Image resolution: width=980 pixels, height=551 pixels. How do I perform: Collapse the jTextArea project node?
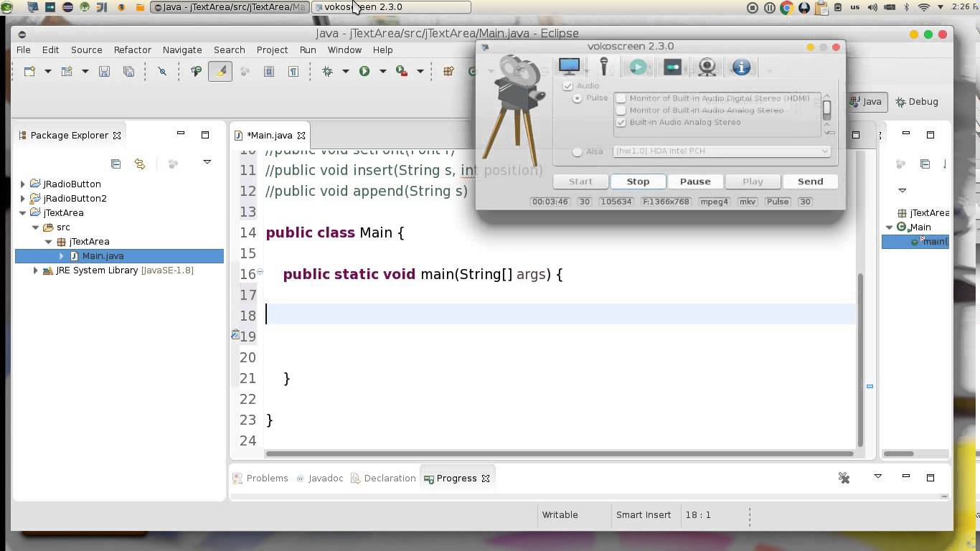click(x=22, y=213)
